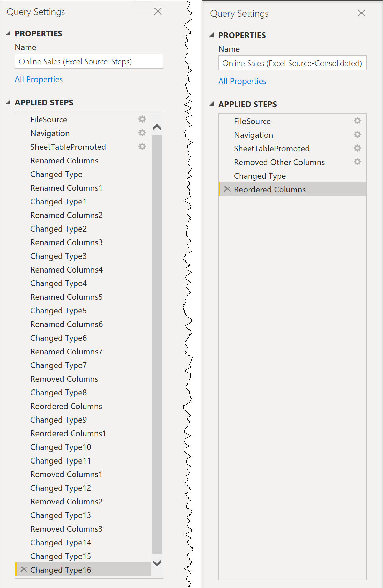The image size is (383, 588).
Task: Select the 'Changed Type15' step
Action: tap(83, 556)
